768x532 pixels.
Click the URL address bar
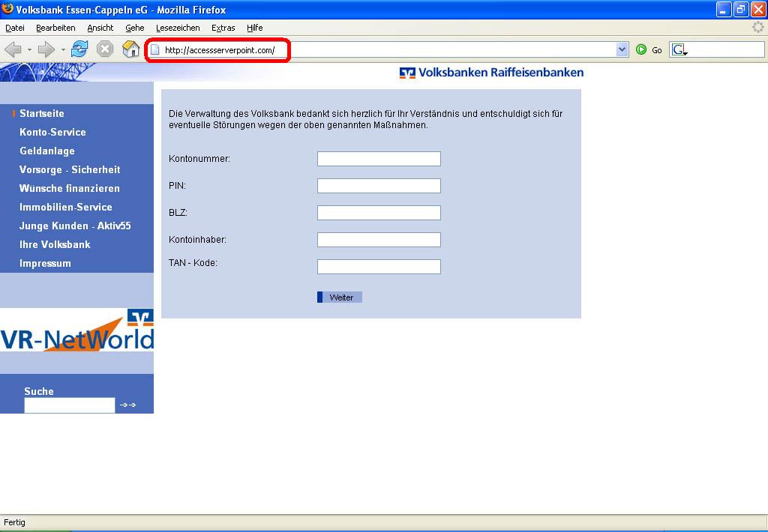388,50
